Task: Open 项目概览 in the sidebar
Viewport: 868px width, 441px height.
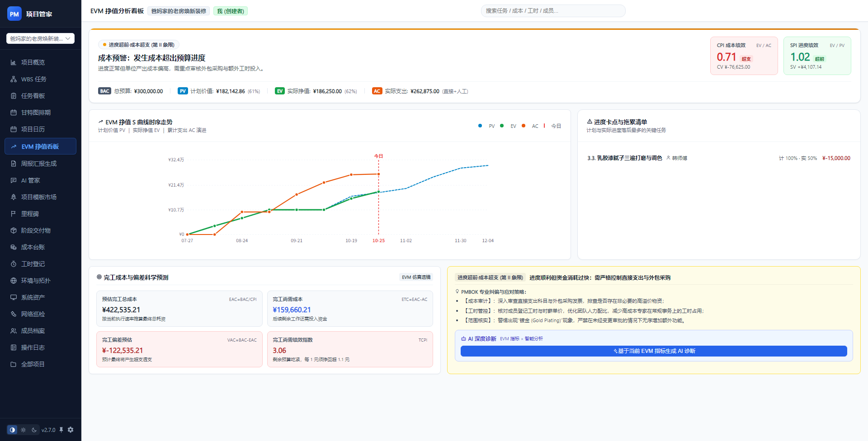Action: point(40,62)
